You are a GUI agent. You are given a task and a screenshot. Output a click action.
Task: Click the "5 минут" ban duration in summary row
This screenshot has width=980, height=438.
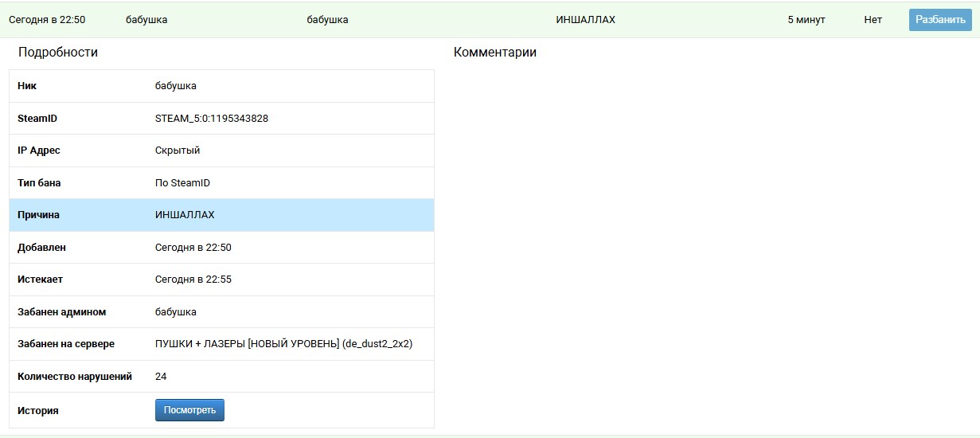pyautogui.click(x=806, y=20)
